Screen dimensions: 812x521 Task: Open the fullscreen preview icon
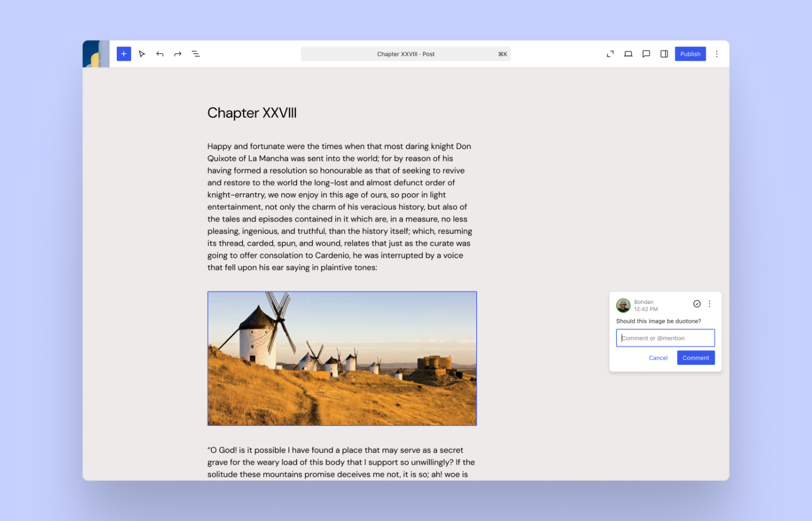610,53
